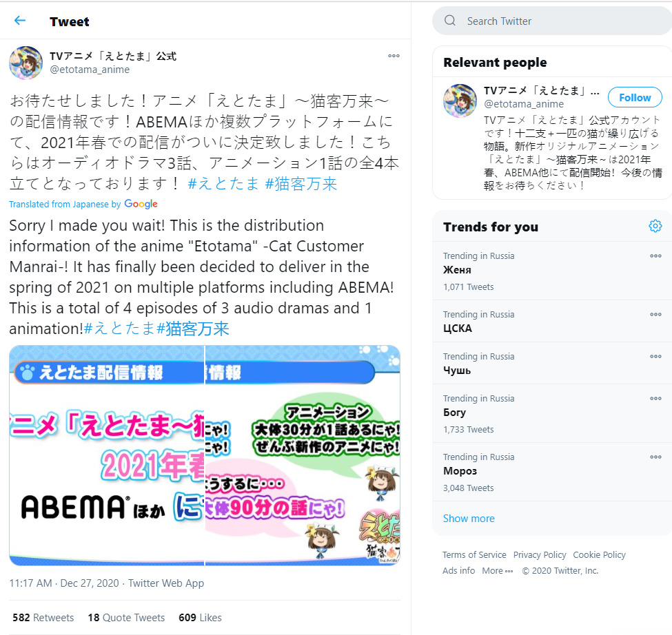The height and width of the screenshot is (635, 672).
Task: Open options for the Женя trend
Action: [x=655, y=256]
